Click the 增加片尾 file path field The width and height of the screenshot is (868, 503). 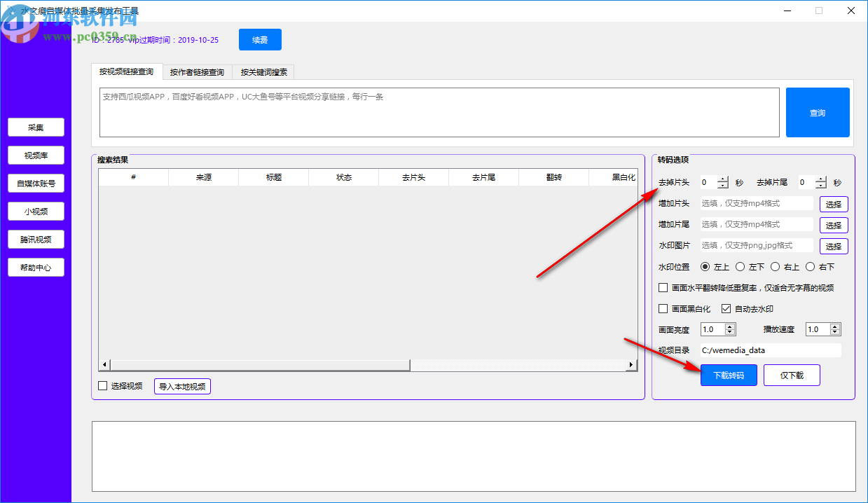[757, 225]
